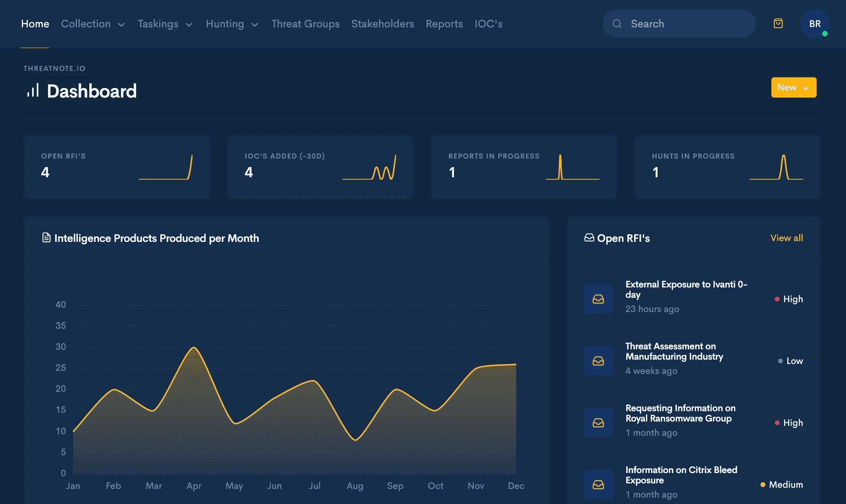Viewport: 846px width, 504px height.
Task: Click the Medium priority label
Action: [x=782, y=485]
